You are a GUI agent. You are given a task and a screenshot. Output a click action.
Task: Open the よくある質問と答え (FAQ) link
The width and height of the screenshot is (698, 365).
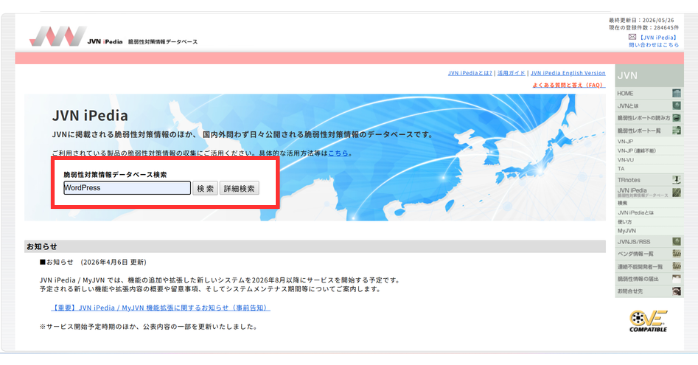(569, 85)
